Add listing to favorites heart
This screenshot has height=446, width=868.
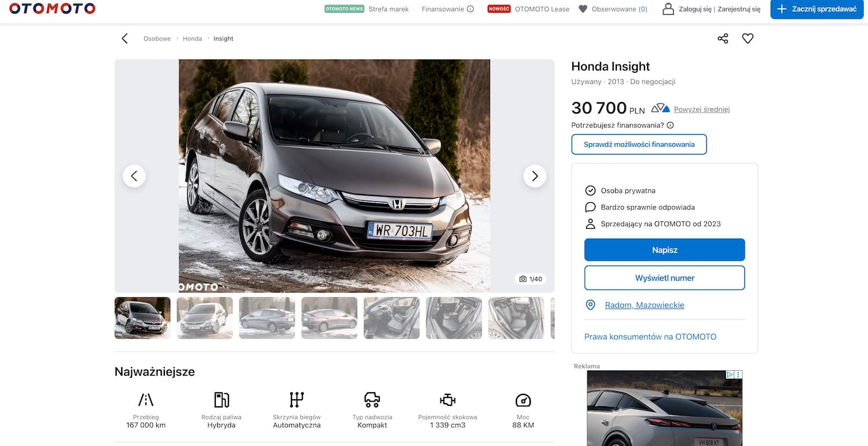pos(748,39)
